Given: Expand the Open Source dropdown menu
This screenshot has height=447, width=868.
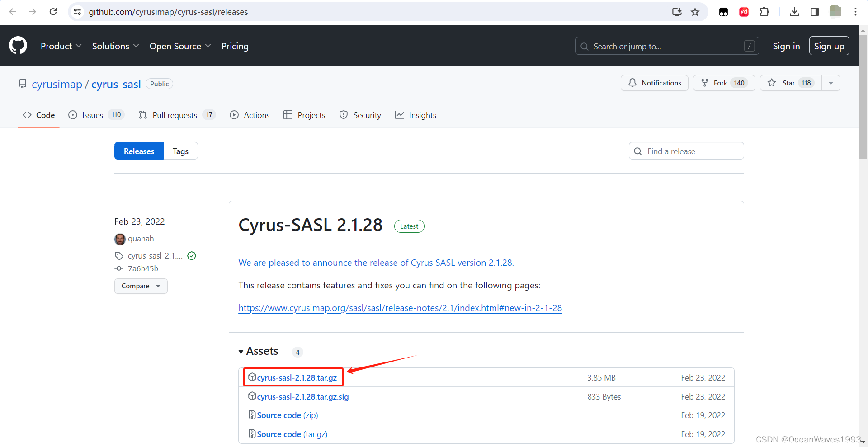Looking at the screenshot, I should pos(180,46).
